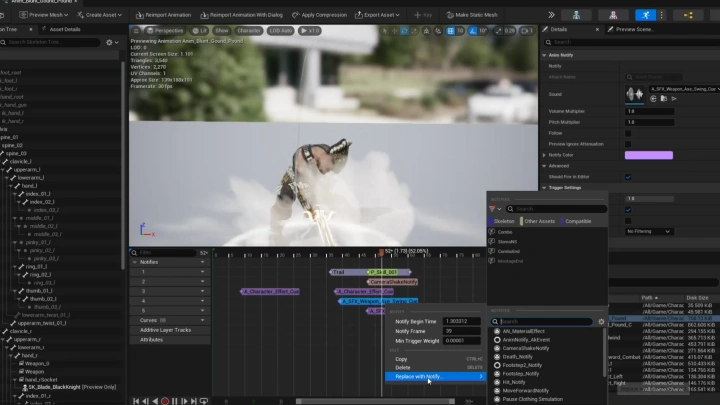Collapse the Anim Notify section

click(544, 55)
